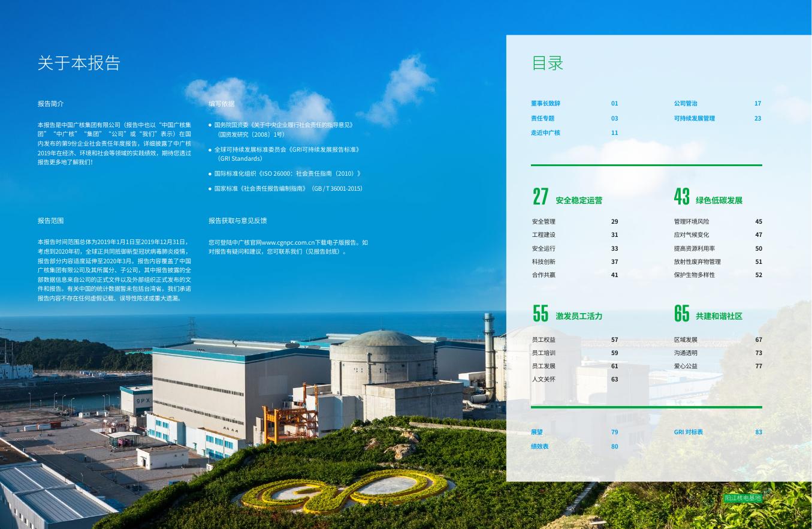
Task: Jump to the 科技创新 subsection entry
Action: click(544, 262)
